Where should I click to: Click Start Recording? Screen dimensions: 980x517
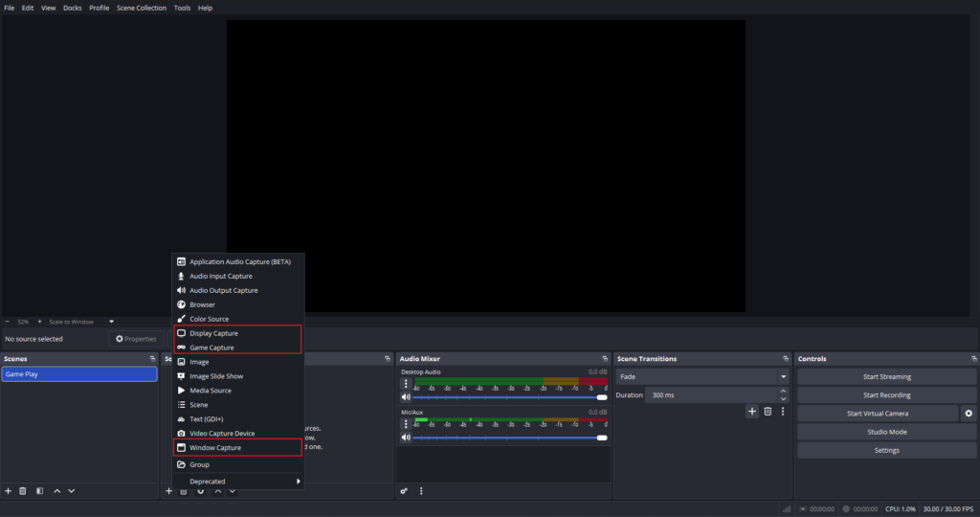pos(887,395)
